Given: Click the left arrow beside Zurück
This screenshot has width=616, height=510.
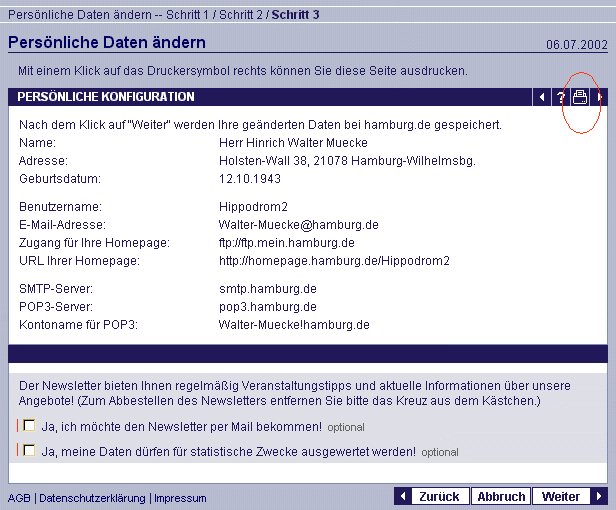Looking at the screenshot, I should (x=403, y=496).
